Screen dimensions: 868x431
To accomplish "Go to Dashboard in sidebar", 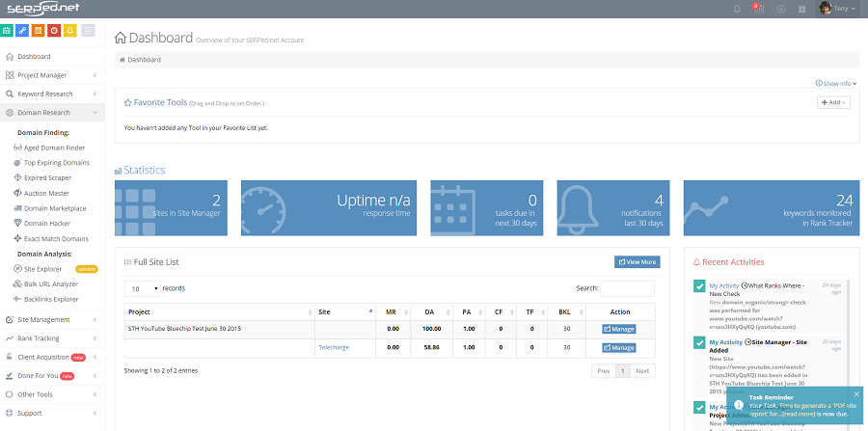I will point(52,57).
